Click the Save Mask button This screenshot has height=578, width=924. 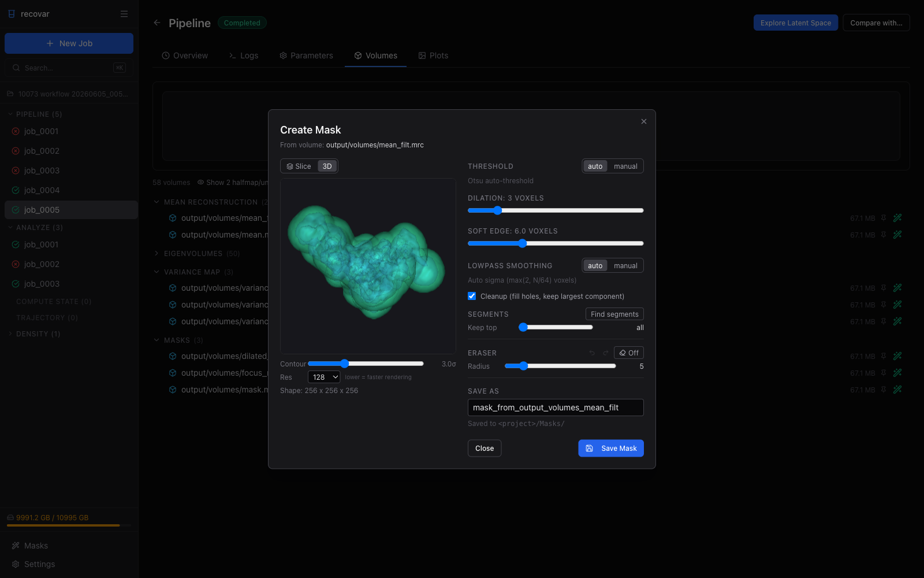[611, 449]
